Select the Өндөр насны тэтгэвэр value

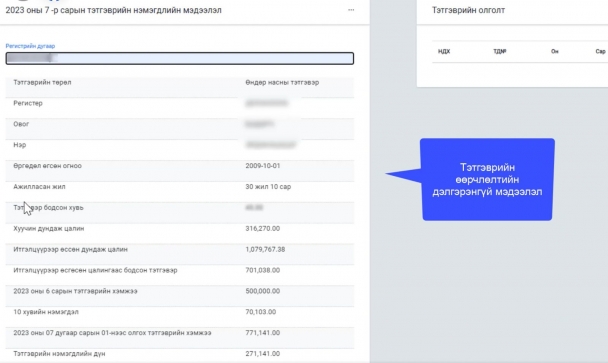(282, 82)
